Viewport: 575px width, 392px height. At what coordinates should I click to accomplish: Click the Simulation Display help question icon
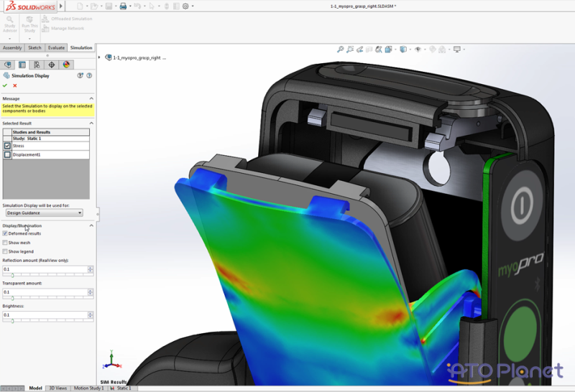pos(89,75)
